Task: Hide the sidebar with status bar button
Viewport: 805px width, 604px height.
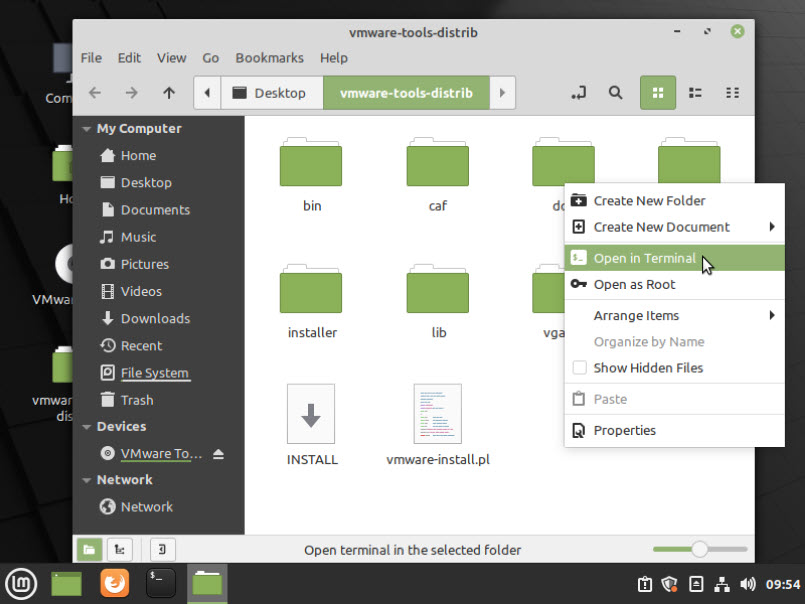Action: pyautogui.click(x=162, y=550)
